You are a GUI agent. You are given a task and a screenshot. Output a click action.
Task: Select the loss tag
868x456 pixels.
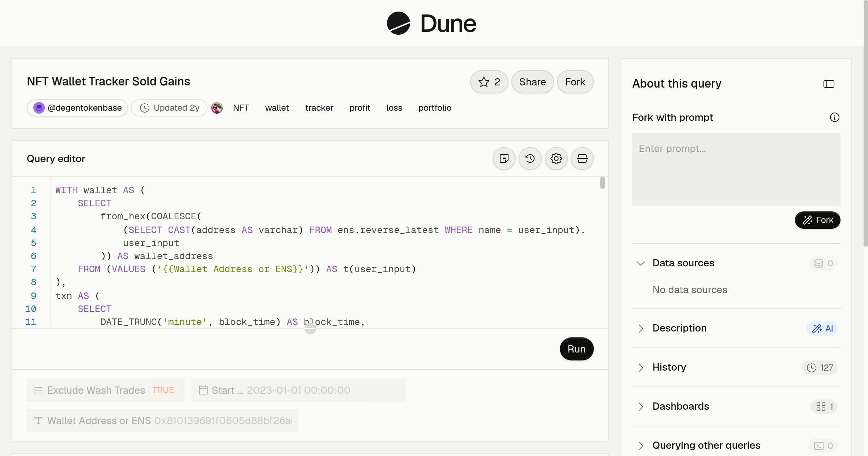pyautogui.click(x=394, y=108)
